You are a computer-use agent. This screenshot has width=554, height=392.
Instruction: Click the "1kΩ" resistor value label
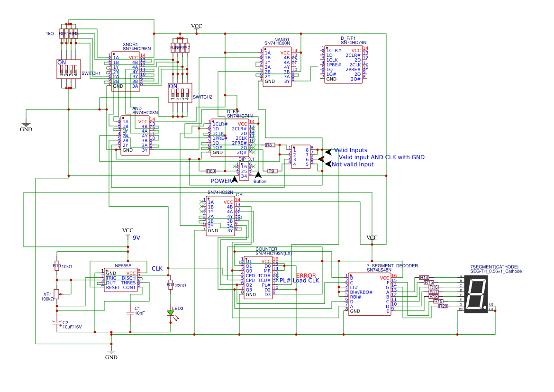pyautogui.click(x=50, y=34)
